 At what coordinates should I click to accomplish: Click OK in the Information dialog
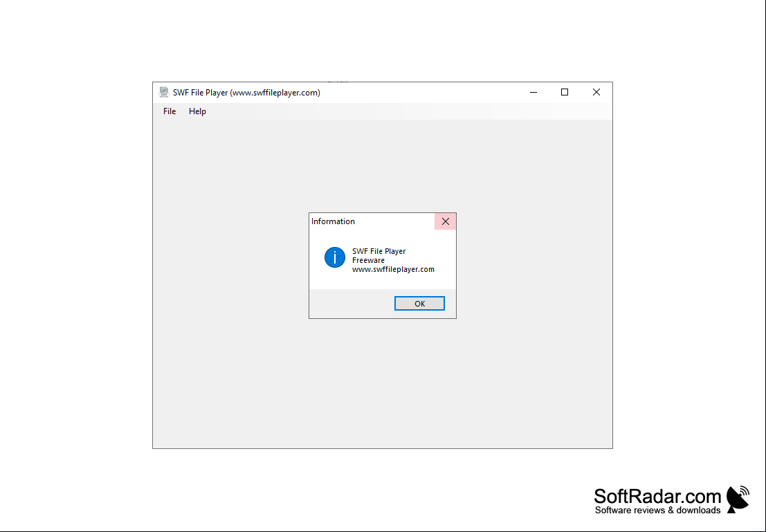click(x=419, y=304)
